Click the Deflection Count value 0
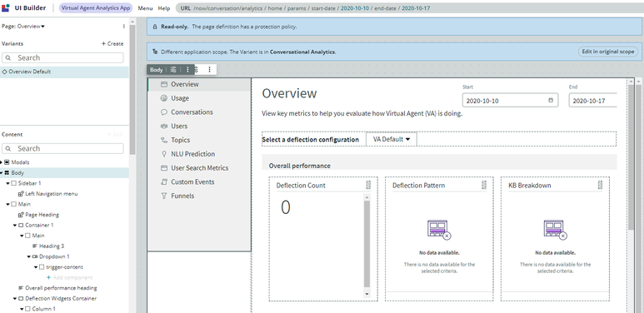This screenshot has height=313, width=644. [x=286, y=207]
